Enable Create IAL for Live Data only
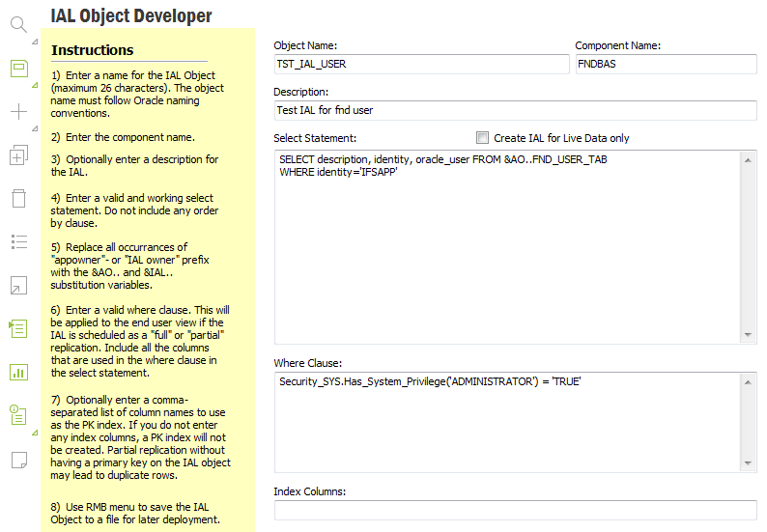This screenshot has height=532, width=767. 483,138
